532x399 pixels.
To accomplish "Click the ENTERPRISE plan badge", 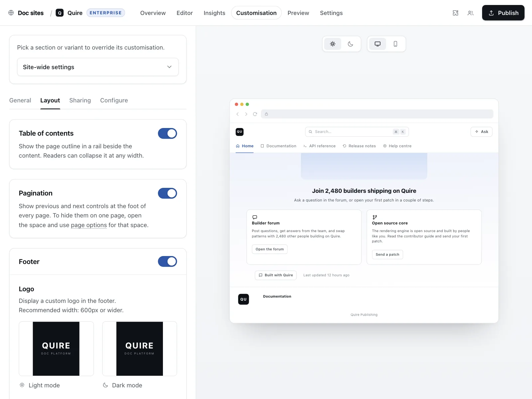I will [106, 13].
